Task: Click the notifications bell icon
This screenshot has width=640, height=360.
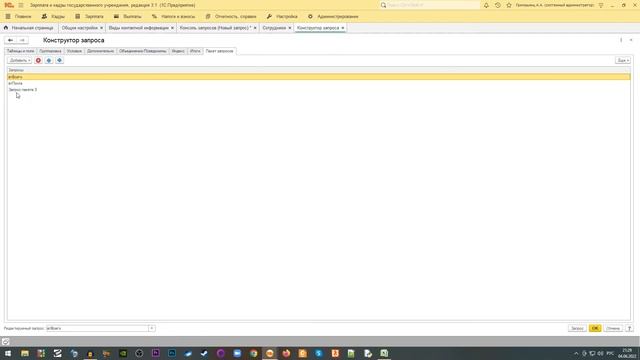Action: [x=486, y=5]
